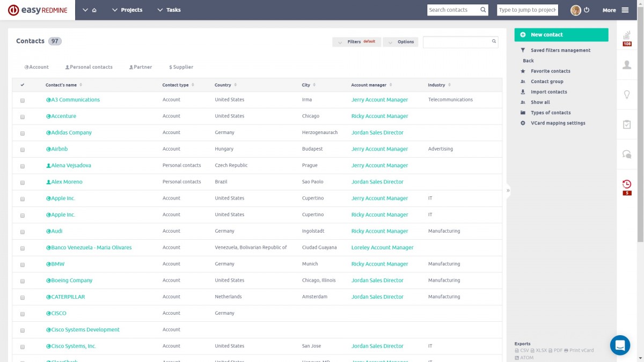Open the live chat widget button
This screenshot has height=362, width=644.
coord(620,345)
